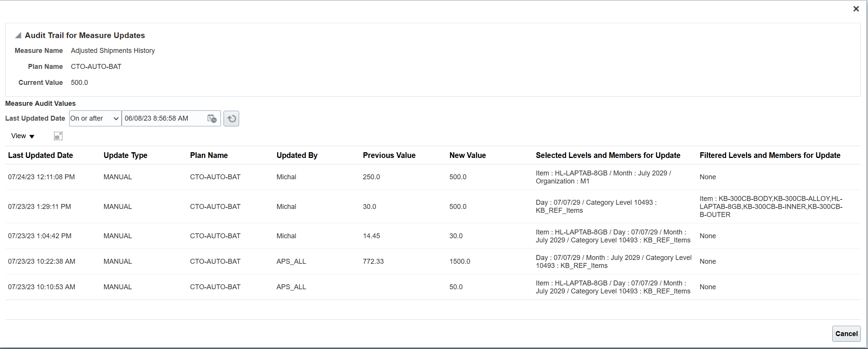
Task: Click the refresh icon beside the date field
Action: [231, 119]
